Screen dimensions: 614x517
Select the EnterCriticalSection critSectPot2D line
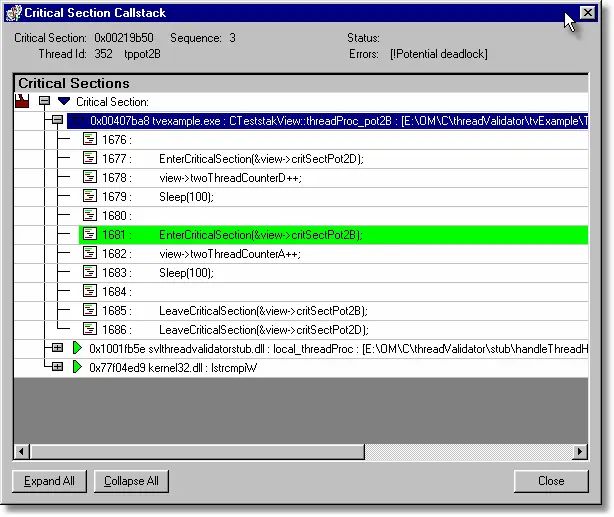(x=261, y=159)
